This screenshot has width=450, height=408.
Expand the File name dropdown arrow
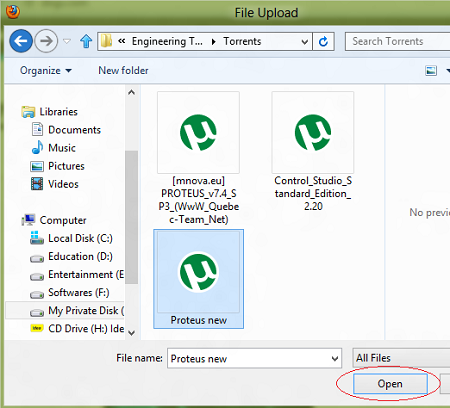[x=335, y=359]
